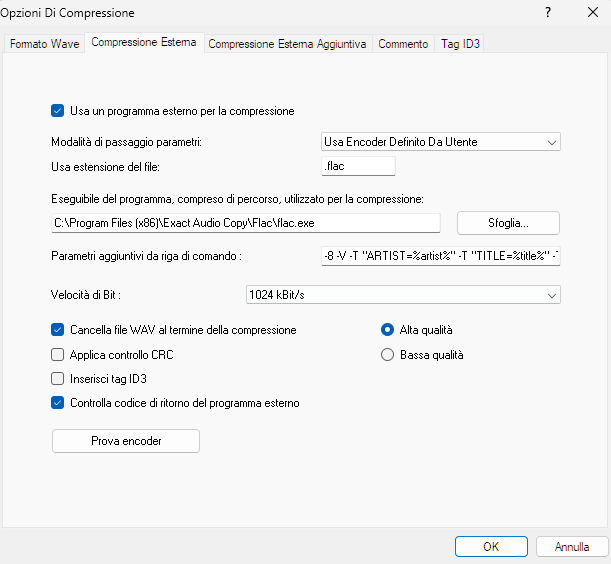Choose the 'Bassa qualità' radio option
The image size is (611, 564).
(x=388, y=354)
